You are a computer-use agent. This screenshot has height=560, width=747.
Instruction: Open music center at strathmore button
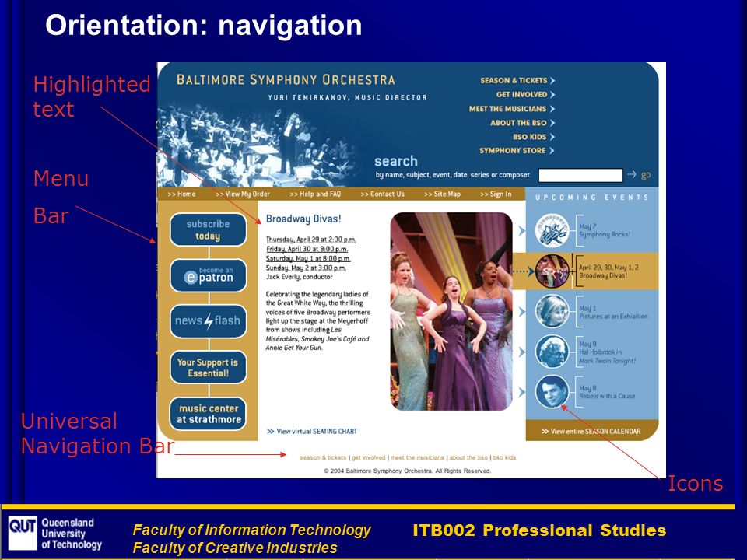point(209,413)
